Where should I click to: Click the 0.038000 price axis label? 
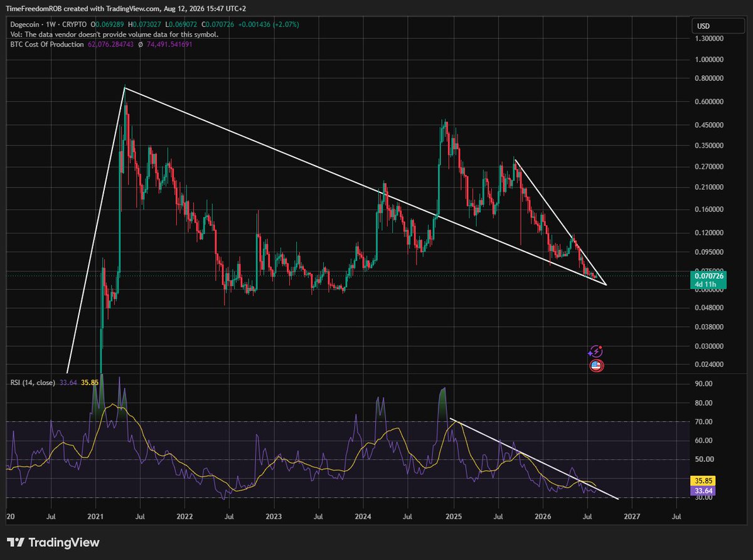[x=708, y=327]
